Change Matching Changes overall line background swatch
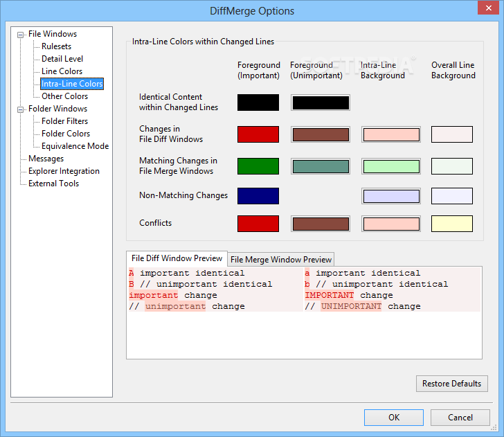The height and width of the screenshot is (437, 504). coord(452,166)
